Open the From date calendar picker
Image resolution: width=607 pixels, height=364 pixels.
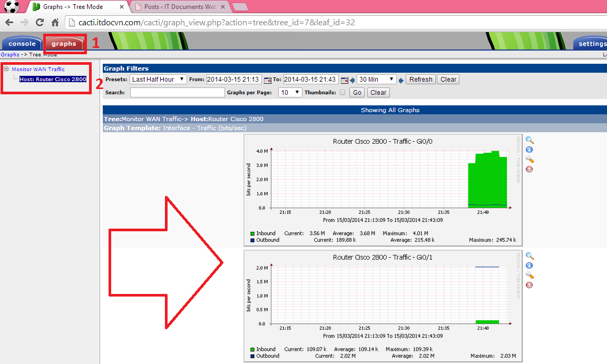tap(267, 80)
